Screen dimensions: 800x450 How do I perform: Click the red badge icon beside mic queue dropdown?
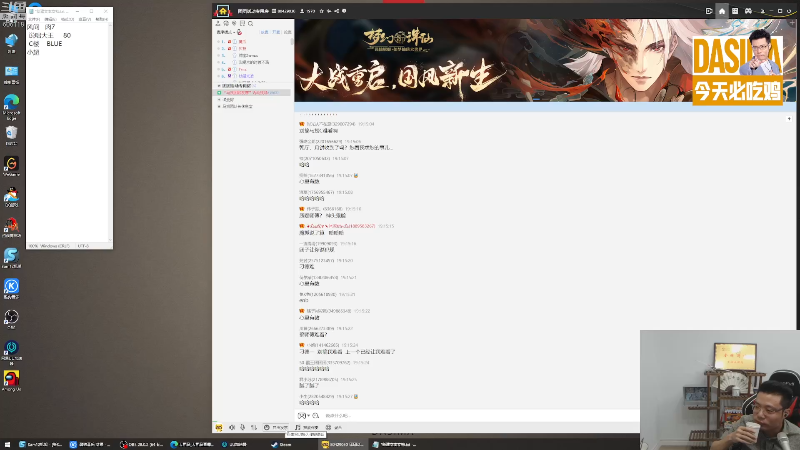coord(239,32)
